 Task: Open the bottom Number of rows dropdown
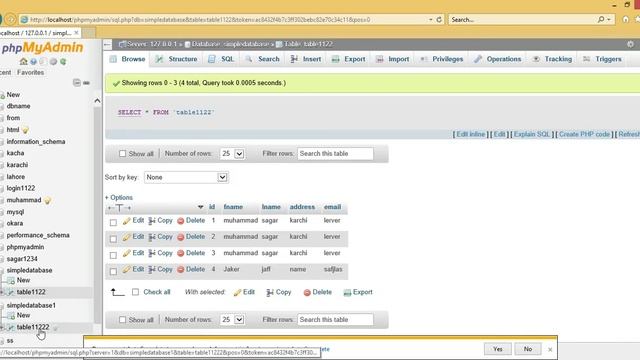coord(232,320)
